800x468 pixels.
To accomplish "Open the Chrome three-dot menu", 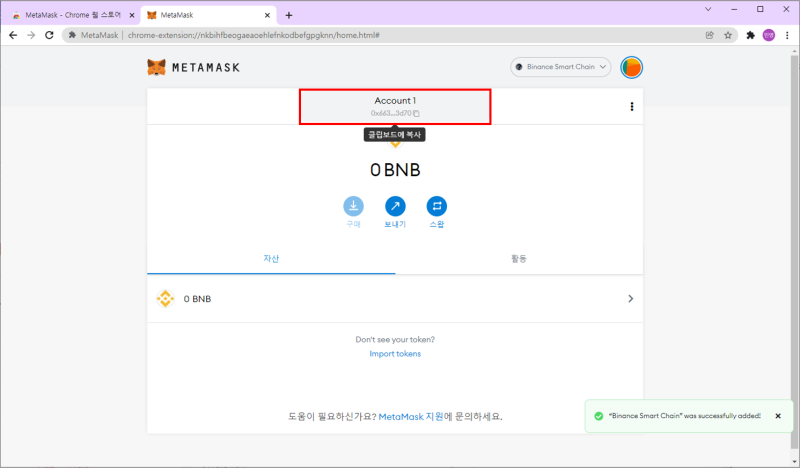I will click(787, 35).
